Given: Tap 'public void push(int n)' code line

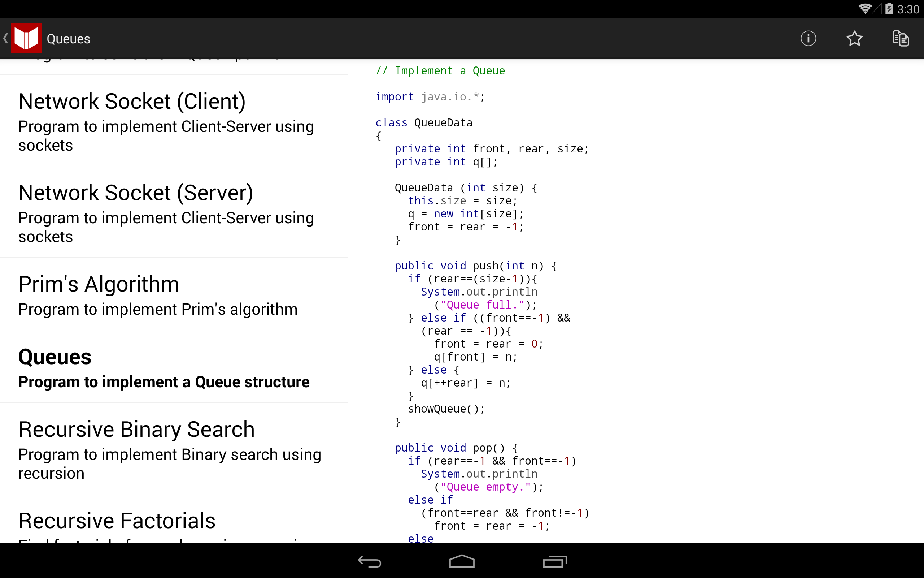Looking at the screenshot, I should click(x=476, y=266).
